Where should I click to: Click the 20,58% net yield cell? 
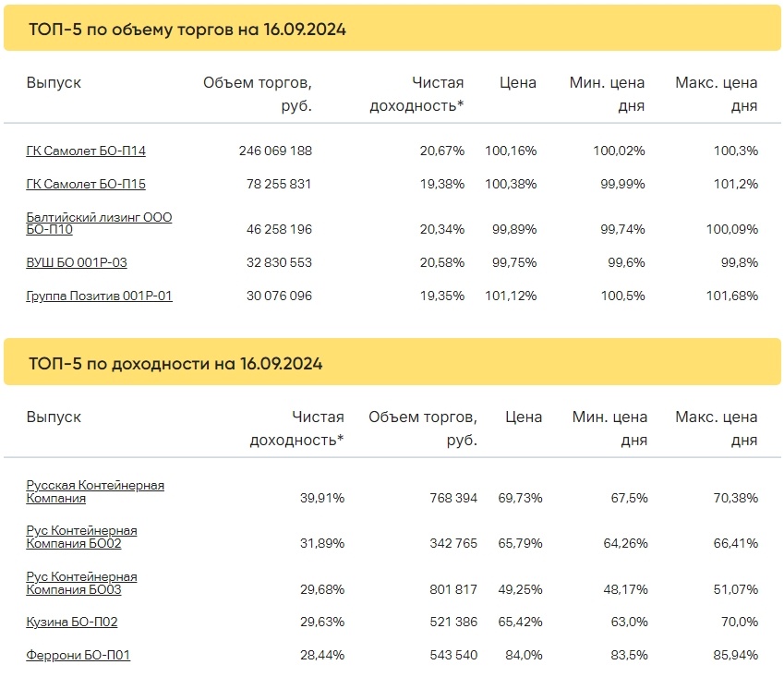(x=442, y=262)
